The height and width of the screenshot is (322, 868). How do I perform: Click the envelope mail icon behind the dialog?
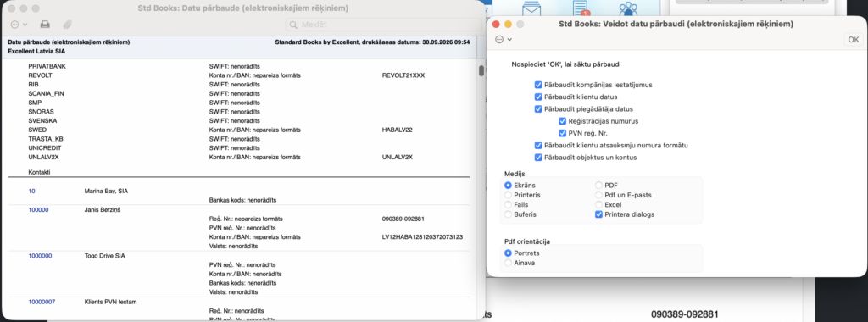pyautogui.click(x=531, y=8)
